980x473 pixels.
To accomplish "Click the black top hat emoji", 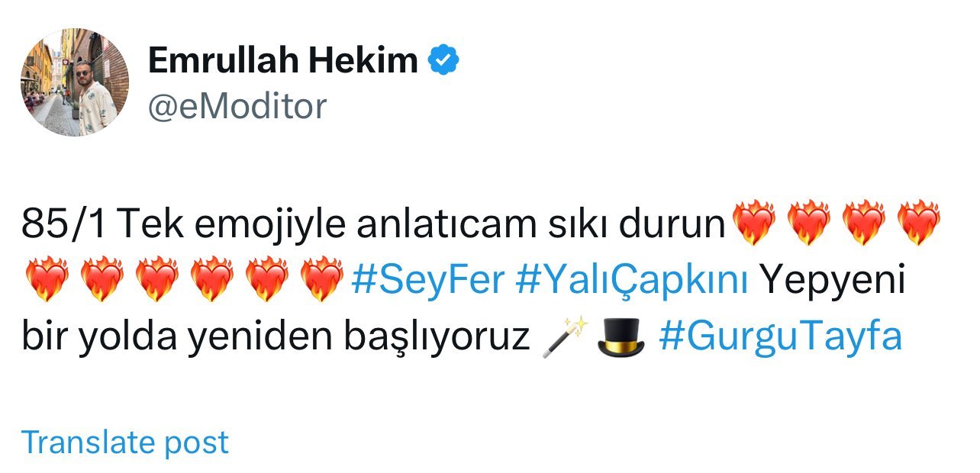I will tap(621, 337).
